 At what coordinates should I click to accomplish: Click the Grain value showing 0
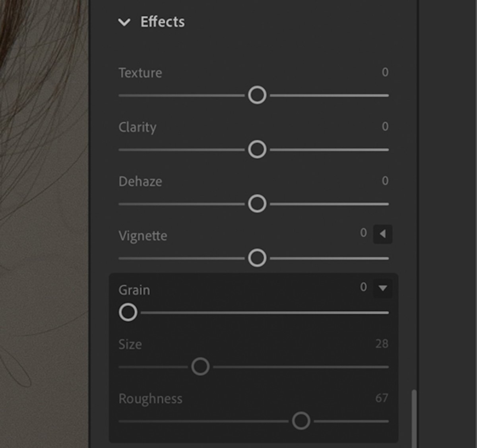coord(364,287)
